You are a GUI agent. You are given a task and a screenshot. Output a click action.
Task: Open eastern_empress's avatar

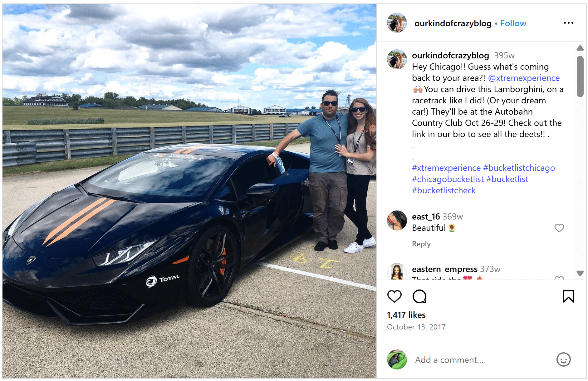coord(397,271)
